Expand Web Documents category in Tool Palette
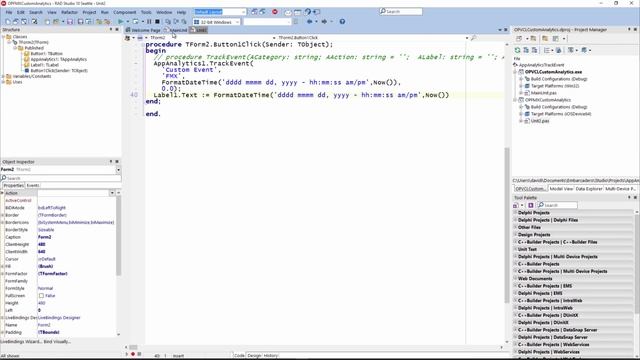This screenshot has height=360, width=640. click(x=515, y=278)
